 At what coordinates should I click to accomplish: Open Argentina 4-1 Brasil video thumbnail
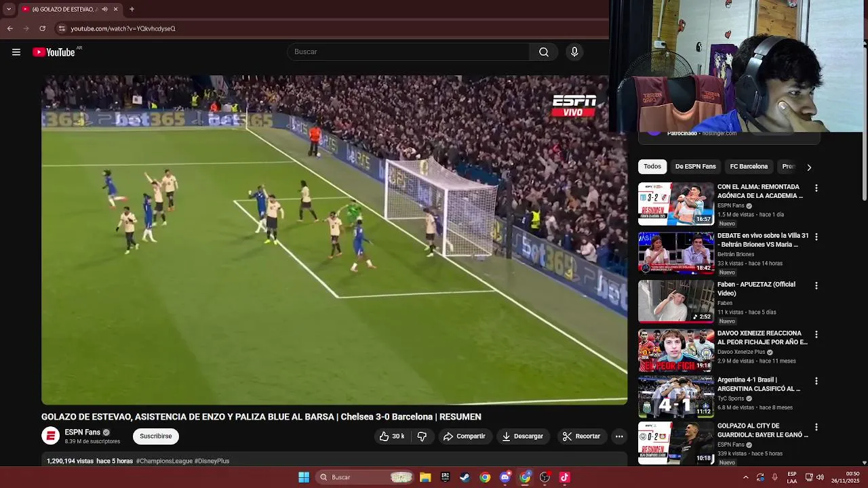click(x=676, y=396)
